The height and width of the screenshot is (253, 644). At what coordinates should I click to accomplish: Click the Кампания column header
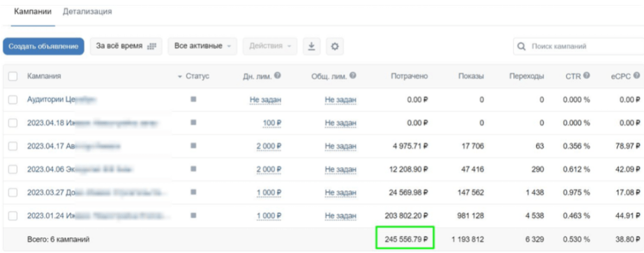pyautogui.click(x=45, y=76)
